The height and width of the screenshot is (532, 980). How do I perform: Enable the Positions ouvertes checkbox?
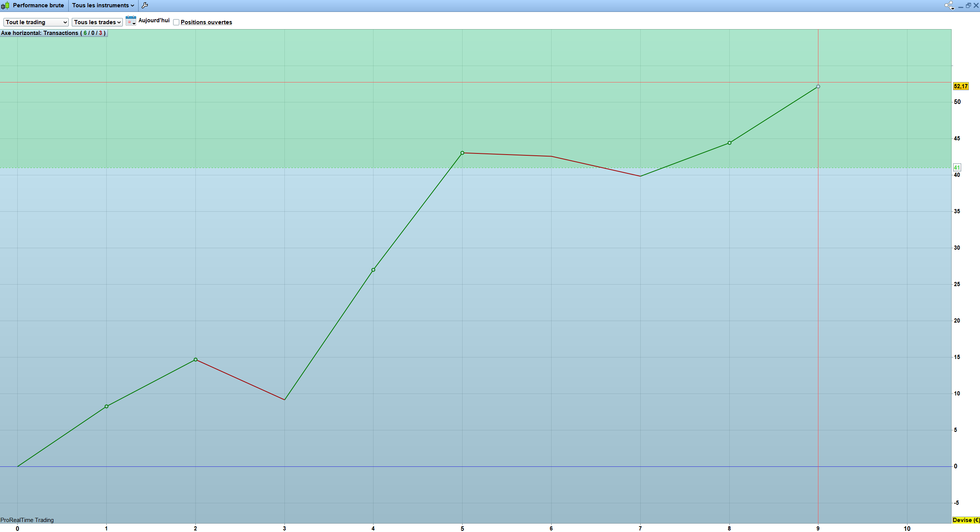[176, 22]
